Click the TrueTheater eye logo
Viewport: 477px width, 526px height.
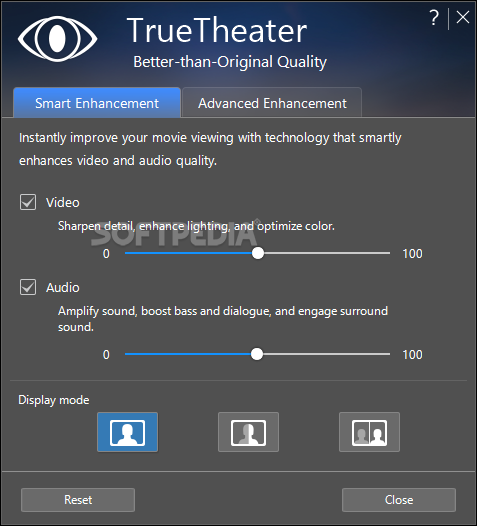[x=57, y=39]
